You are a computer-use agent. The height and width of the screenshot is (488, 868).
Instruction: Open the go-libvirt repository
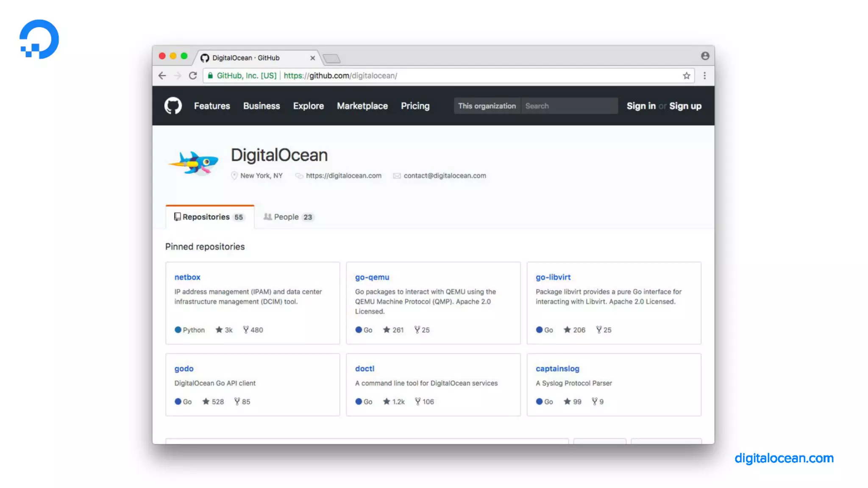(x=553, y=277)
